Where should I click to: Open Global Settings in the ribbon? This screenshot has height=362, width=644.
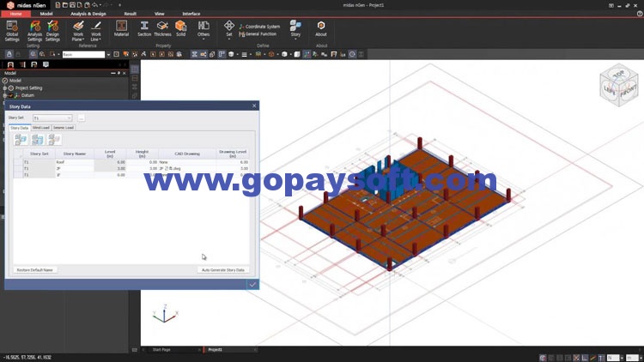12,31
